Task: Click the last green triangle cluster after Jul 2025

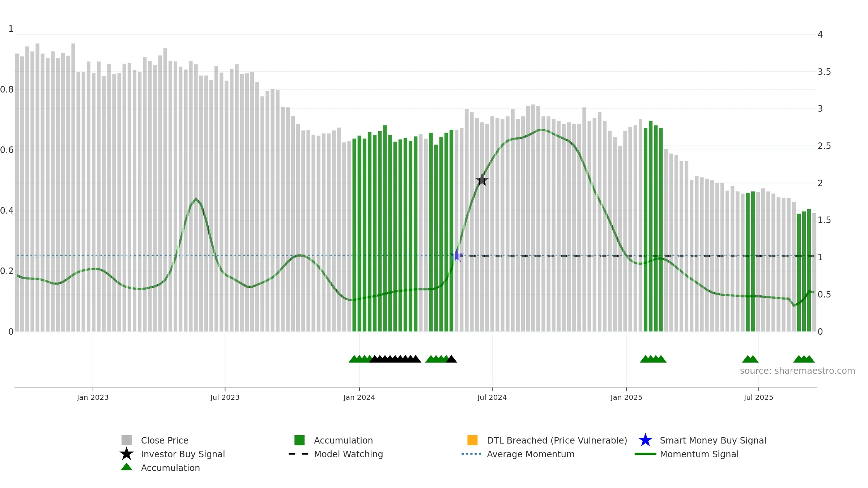Action: click(x=804, y=359)
